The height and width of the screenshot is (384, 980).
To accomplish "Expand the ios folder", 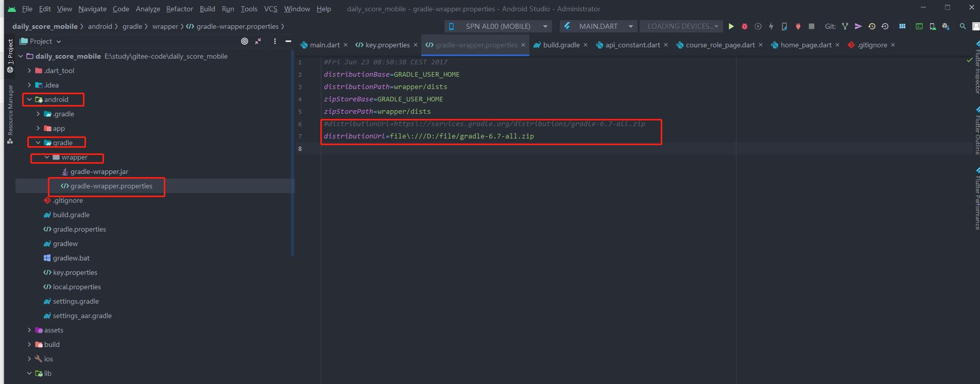I will click(29, 359).
